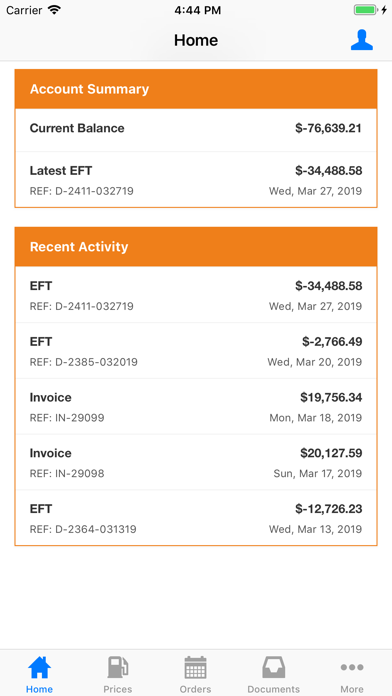Open the user profile icon
This screenshot has height=696, width=392.
(361, 40)
